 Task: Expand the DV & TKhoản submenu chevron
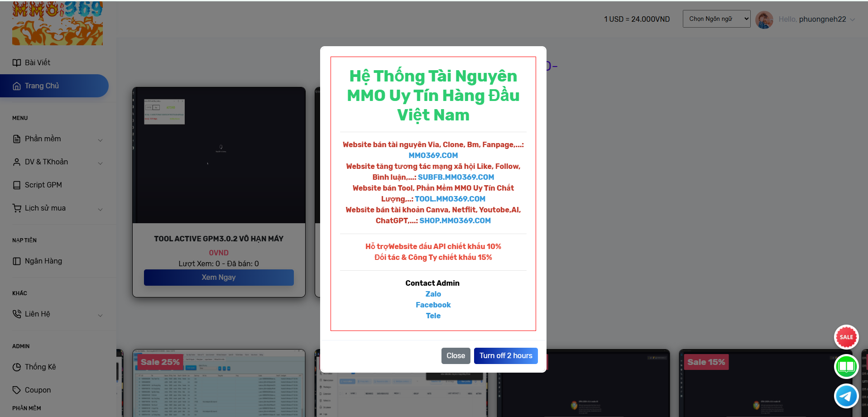100,163
